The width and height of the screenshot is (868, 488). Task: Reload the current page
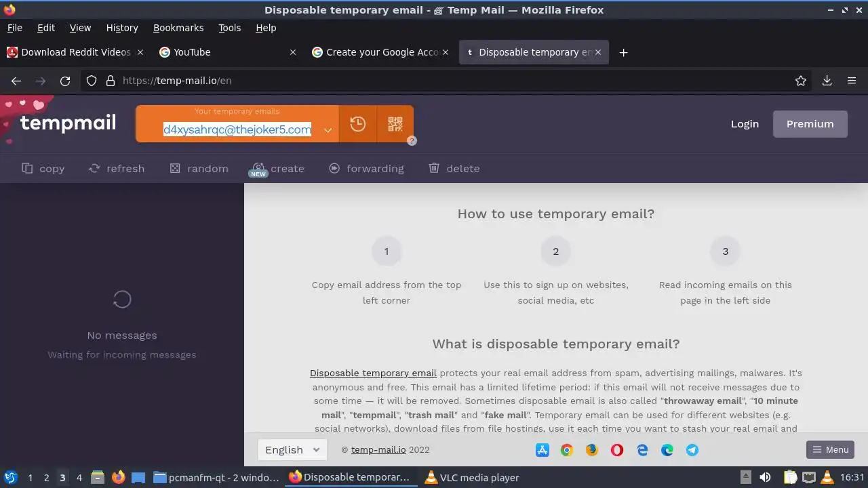point(65,81)
